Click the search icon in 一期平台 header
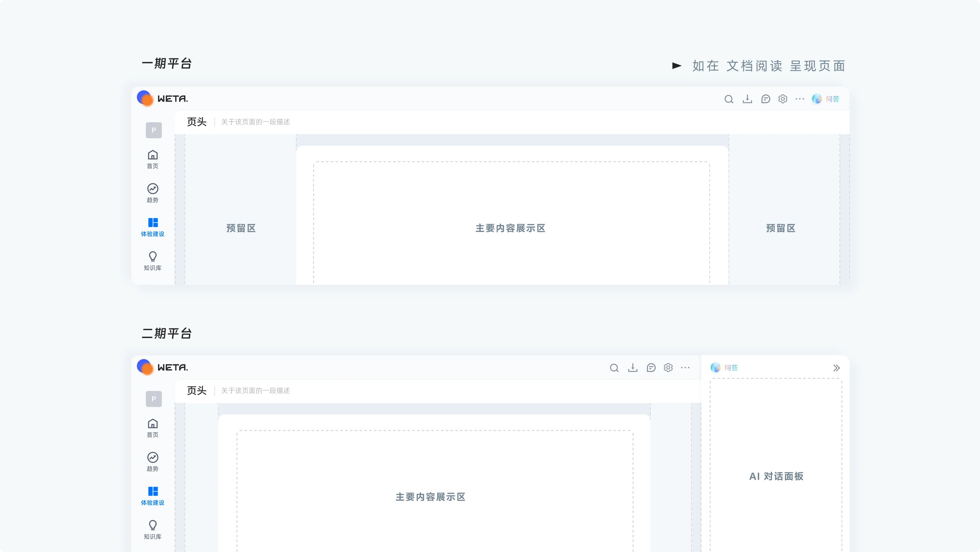The width and height of the screenshot is (980, 552). tap(729, 99)
